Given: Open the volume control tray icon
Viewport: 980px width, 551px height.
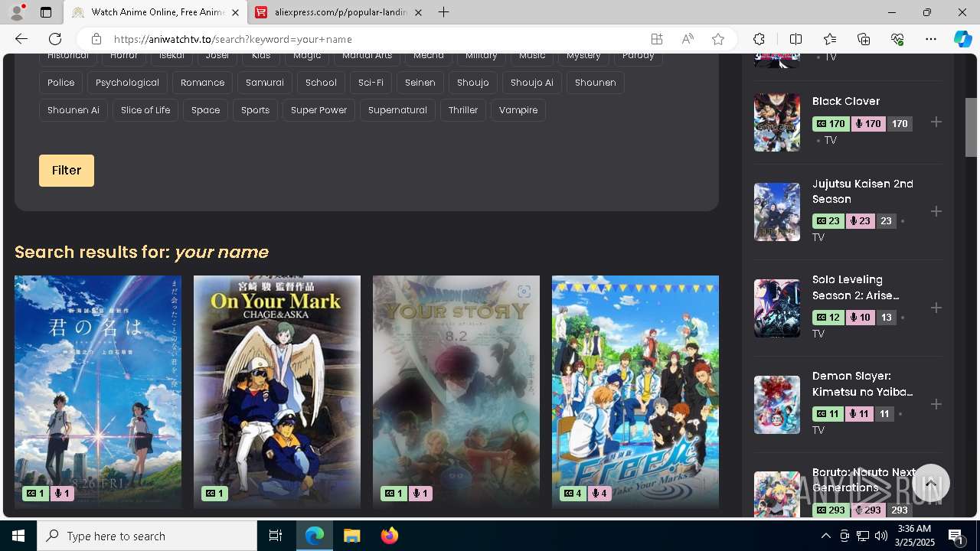Looking at the screenshot, I should click(x=880, y=536).
